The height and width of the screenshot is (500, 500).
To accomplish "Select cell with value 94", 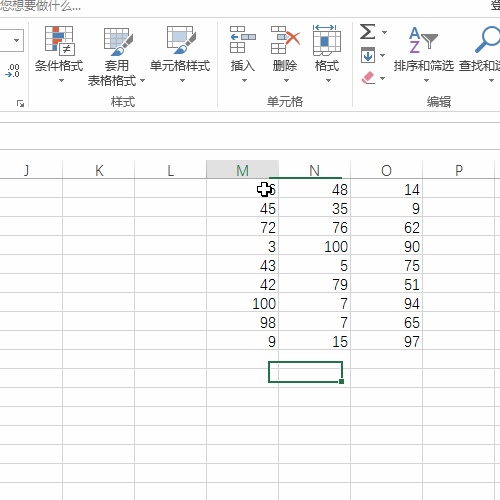I will click(x=386, y=303).
